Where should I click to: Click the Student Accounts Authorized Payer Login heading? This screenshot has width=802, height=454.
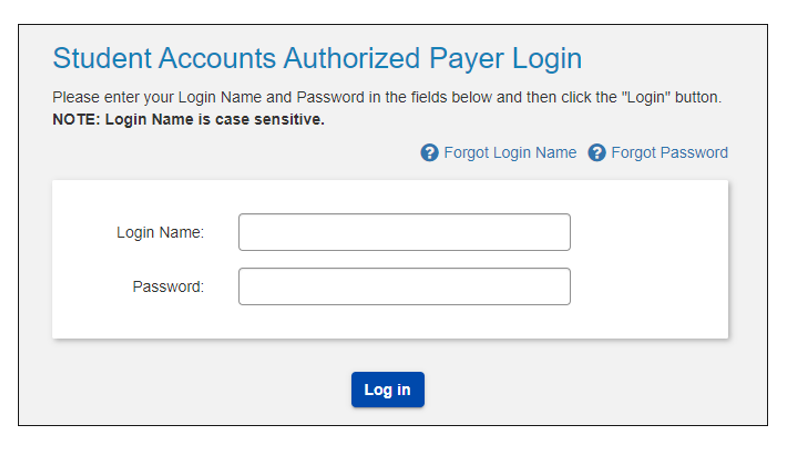tap(317, 58)
